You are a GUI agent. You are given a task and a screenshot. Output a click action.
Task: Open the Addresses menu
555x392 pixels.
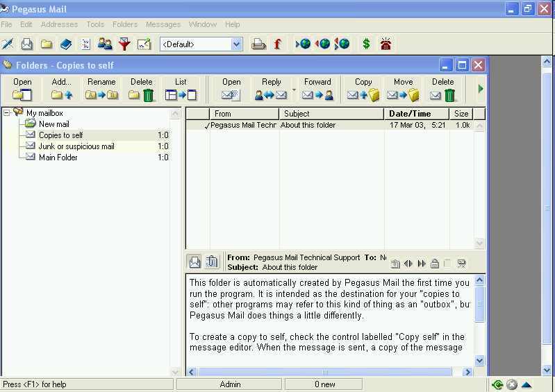59,24
